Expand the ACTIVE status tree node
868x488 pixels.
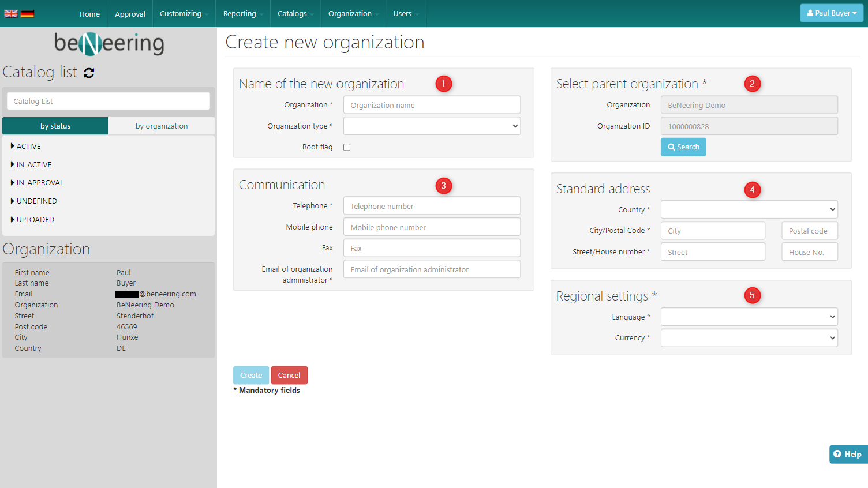[x=13, y=146]
